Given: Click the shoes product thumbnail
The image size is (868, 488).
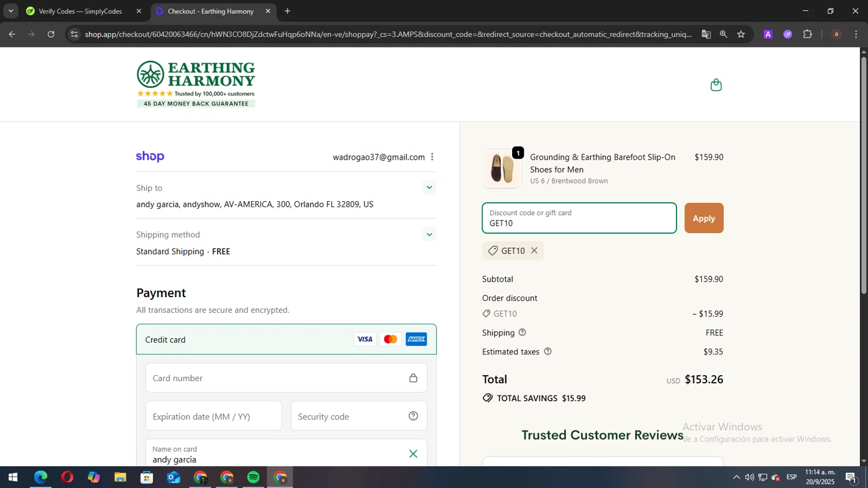Looking at the screenshot, I should [502, 169].
